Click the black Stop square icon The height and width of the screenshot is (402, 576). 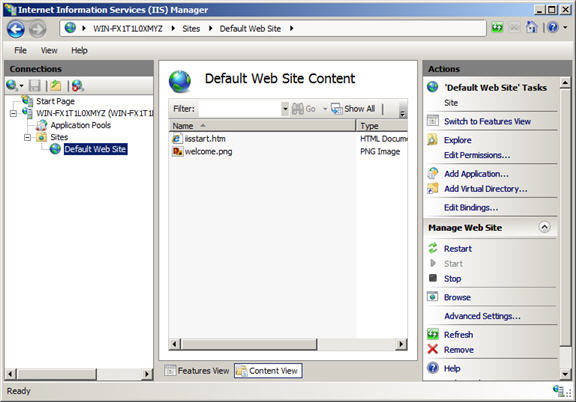point(433,278)
